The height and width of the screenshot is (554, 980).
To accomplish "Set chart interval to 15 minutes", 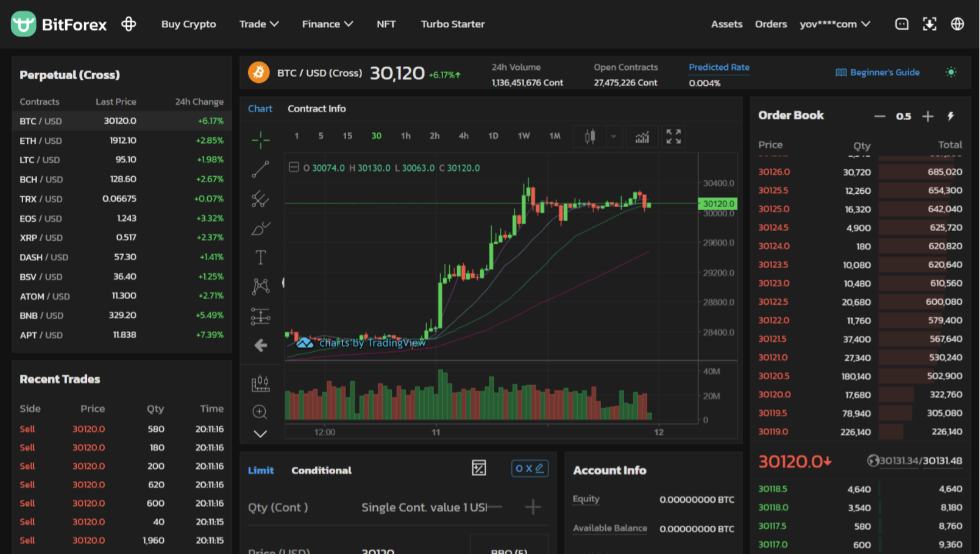I will [347, 136].
